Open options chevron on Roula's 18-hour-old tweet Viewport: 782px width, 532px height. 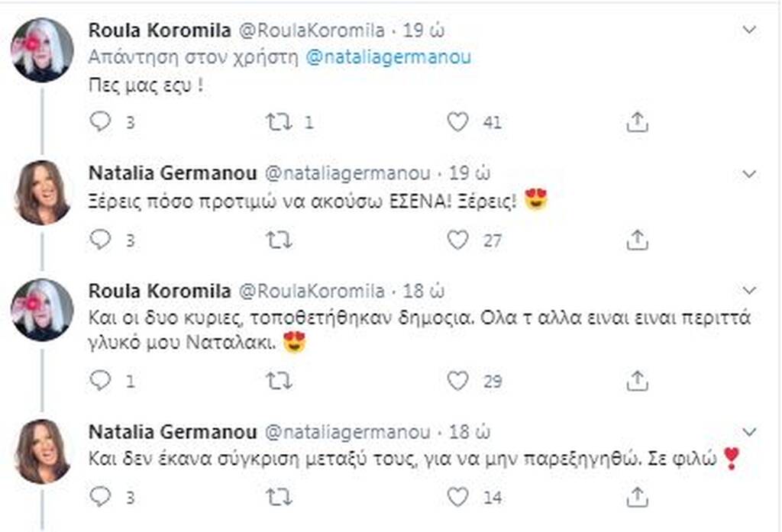pyautogui.click(x=750, y=291)
